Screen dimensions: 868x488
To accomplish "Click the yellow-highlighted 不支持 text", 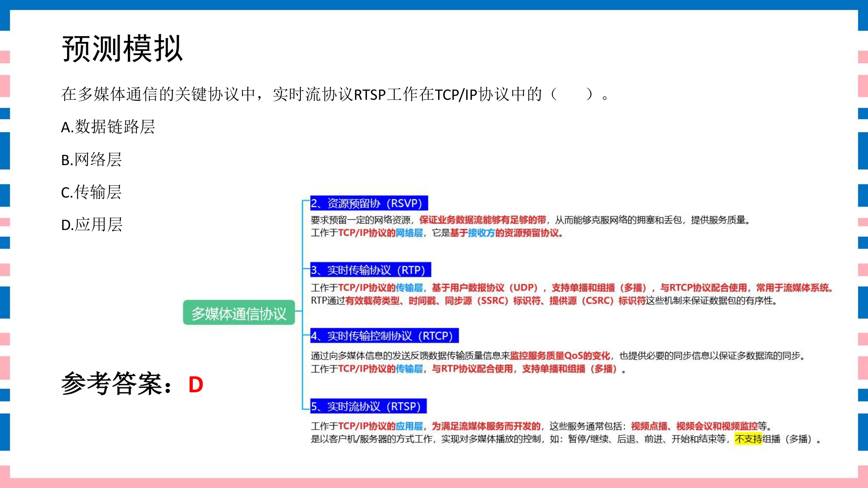I will click(x=748, y=439).
